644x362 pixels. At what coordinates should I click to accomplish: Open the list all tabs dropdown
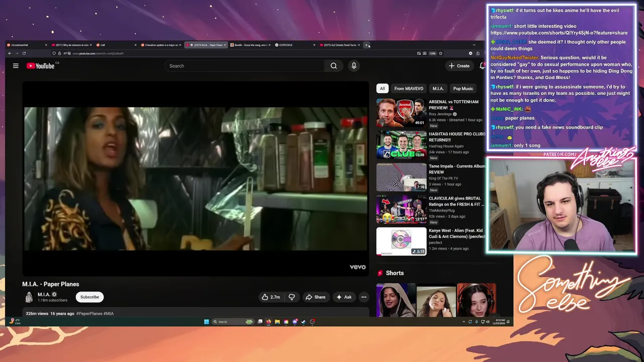point(474,45)
